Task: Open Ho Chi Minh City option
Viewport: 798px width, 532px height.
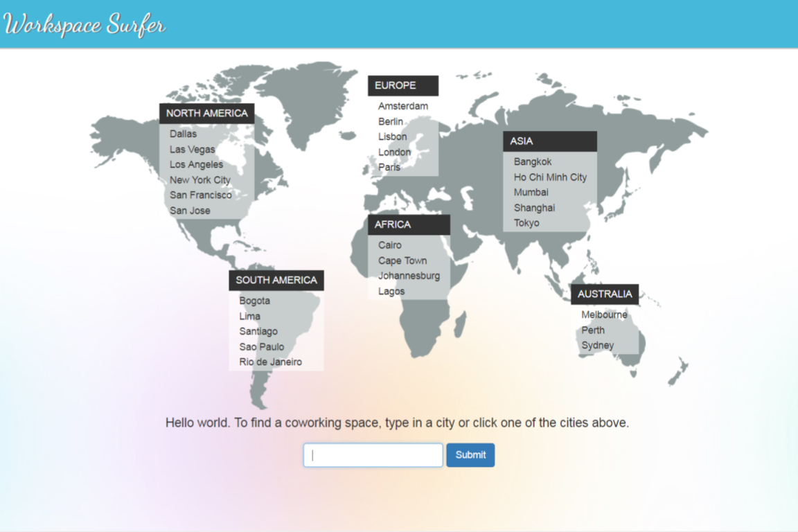Action: (x=550, y=177)
